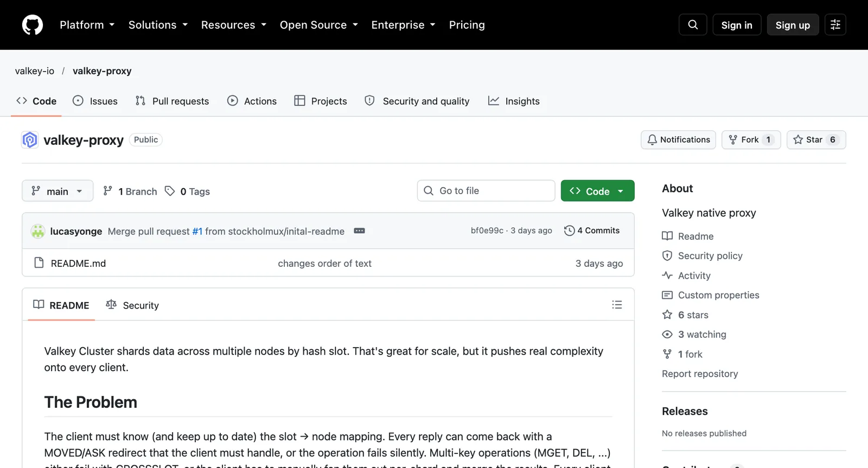Expand the Platform menu
Screen dimensions: 868x468
click(87, 25)
